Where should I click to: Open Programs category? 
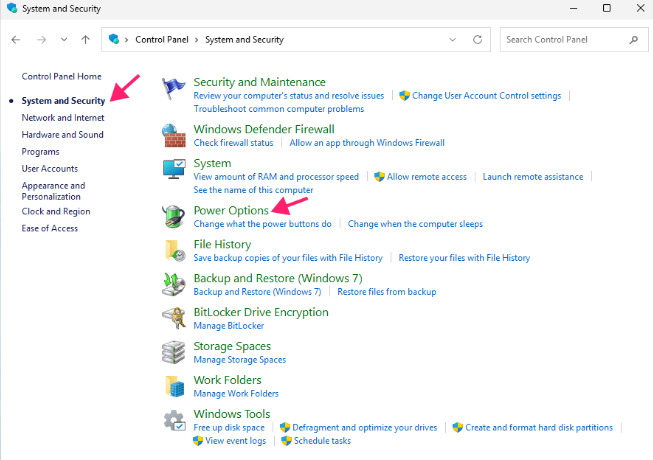(x=40, y=152)
